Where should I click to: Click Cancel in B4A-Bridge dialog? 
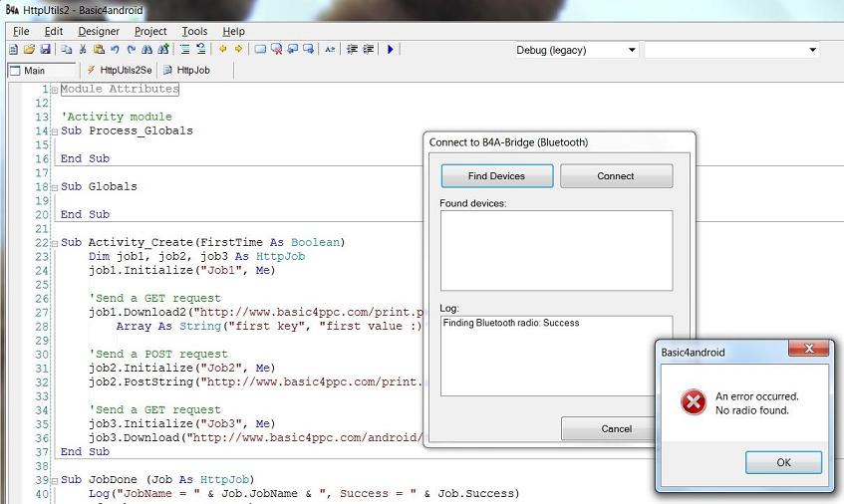click(x=609, y=428)
